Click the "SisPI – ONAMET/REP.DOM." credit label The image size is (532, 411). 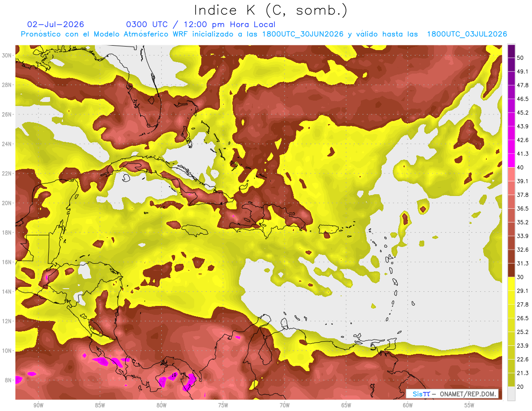tap(452, 394)
